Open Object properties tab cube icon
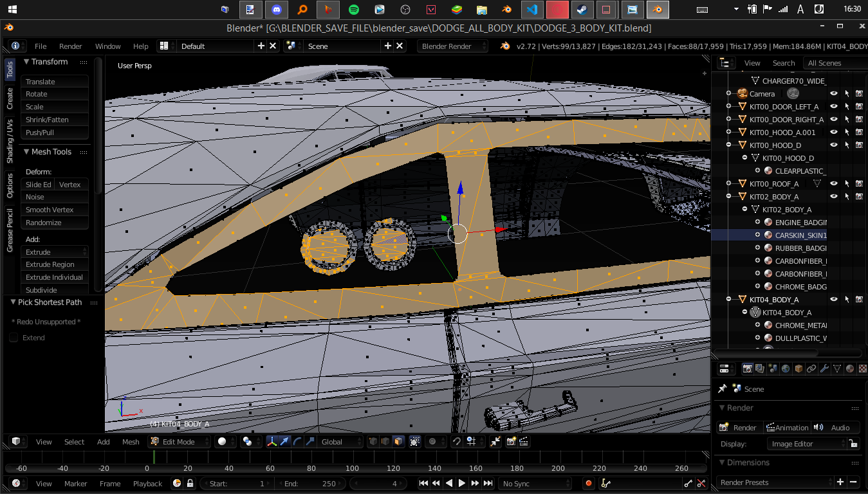Image resolution: width=868 pixels, height=494 pixels. tap(799, 369)
